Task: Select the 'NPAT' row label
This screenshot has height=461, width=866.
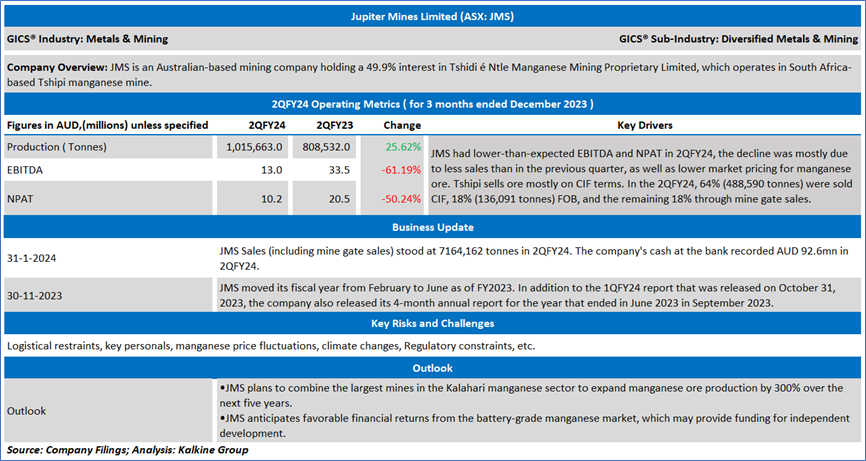Action: [20, 199]
